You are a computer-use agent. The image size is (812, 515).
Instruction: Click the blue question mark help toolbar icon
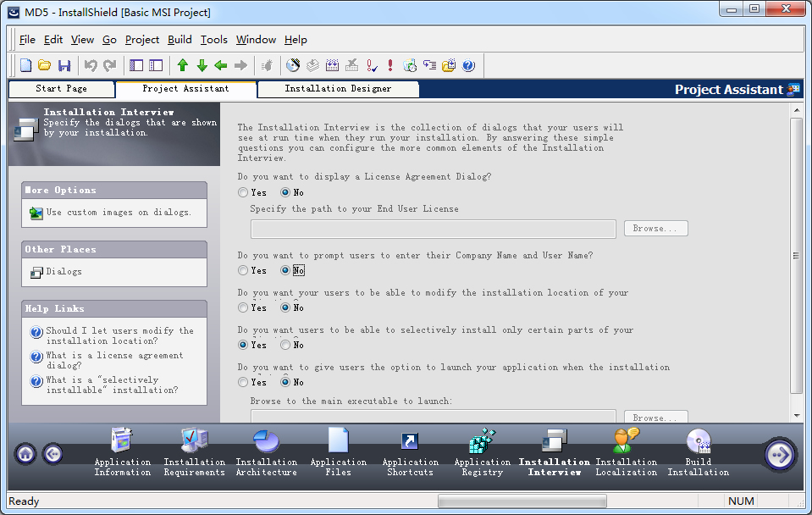pyautogui.click(x=468, y=65)
